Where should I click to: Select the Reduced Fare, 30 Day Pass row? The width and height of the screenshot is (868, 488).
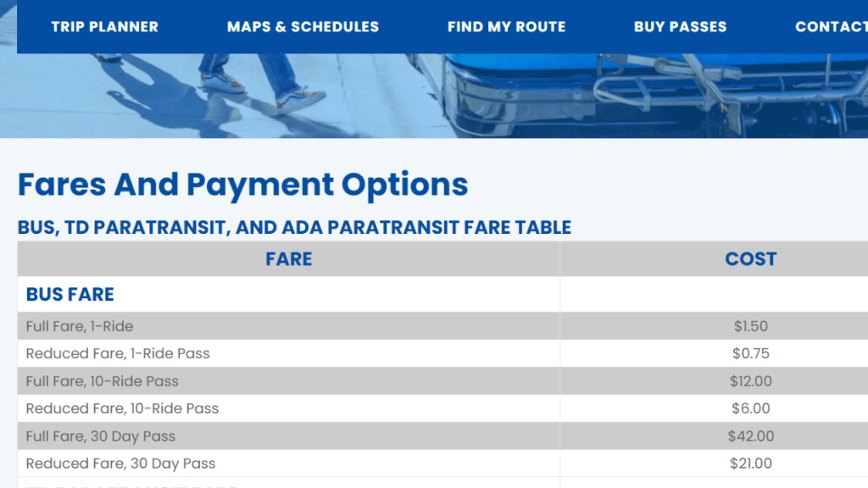120,463
